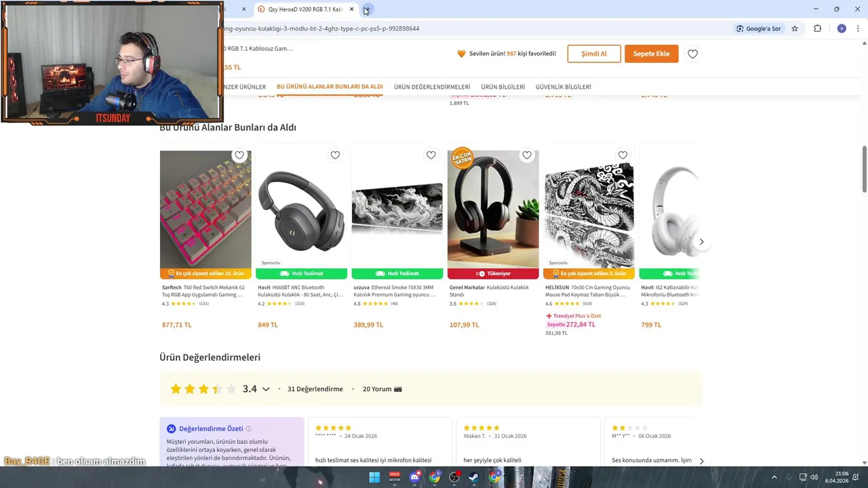Open the Chrome icon next to Discord
Image resolution: width=868 pixels, height=488 pixels.
[435, 477]
